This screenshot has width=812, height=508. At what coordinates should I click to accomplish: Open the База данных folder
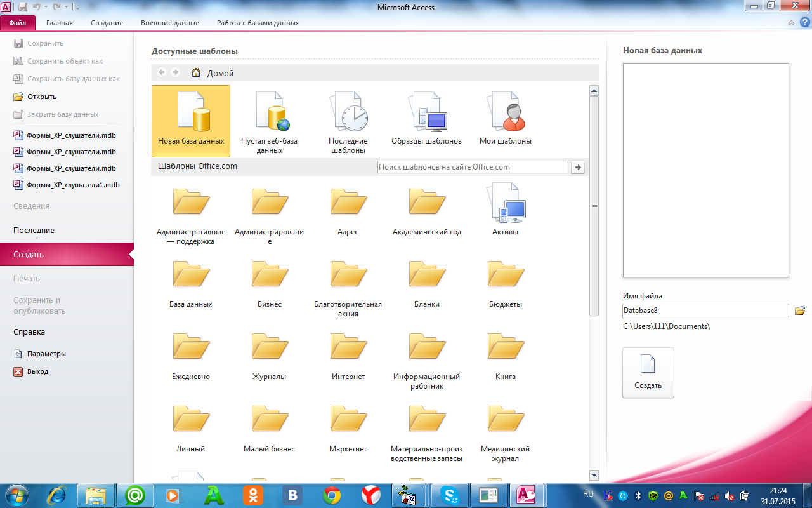[x=191, y=284]
